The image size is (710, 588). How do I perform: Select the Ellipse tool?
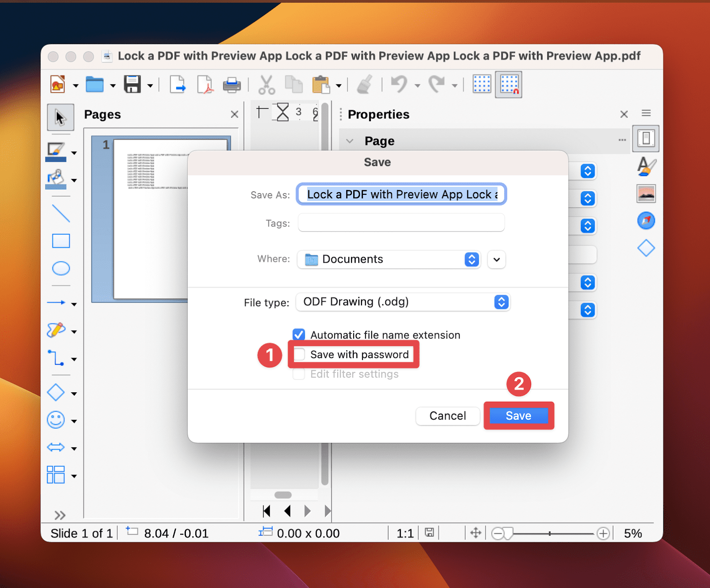pyautogui.click(x=61, y=268)
